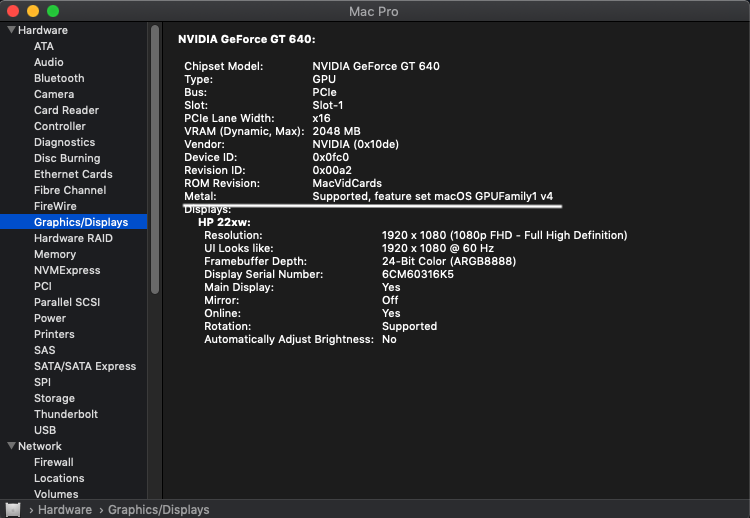Click Graphics/Displays in the path bar

[x=159, y=510]
